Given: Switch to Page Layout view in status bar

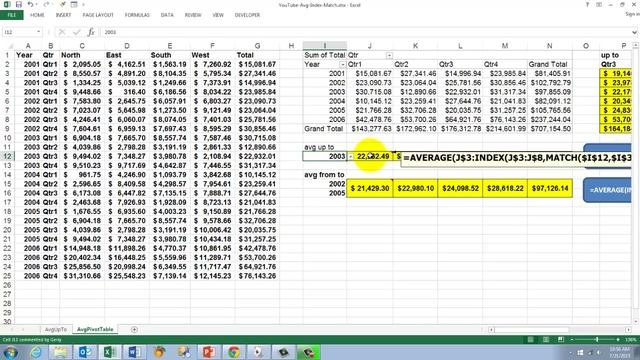Looking at the screenshot, I should pyautogui.click(x=546, y=340).
